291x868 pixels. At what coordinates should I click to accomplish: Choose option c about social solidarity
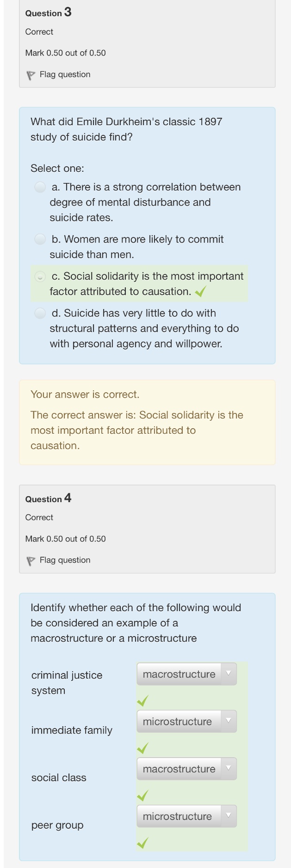click(41, 276)
